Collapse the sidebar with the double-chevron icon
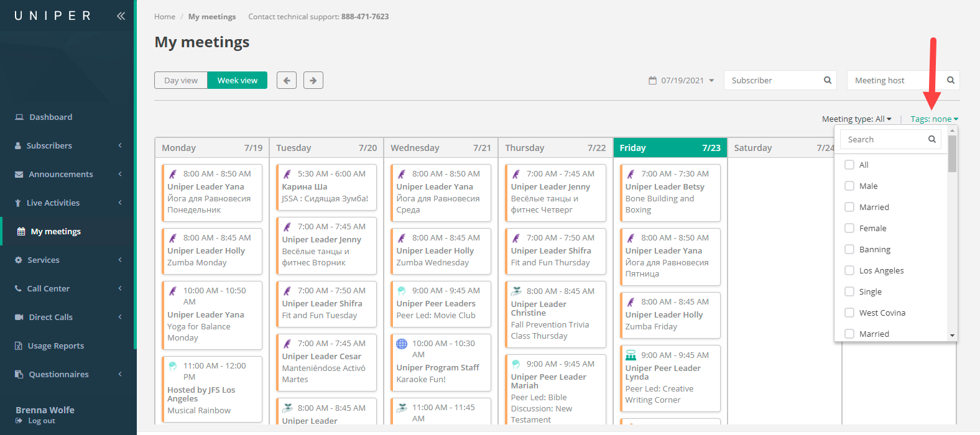This screenshot has height=435, width=980. 121,16
